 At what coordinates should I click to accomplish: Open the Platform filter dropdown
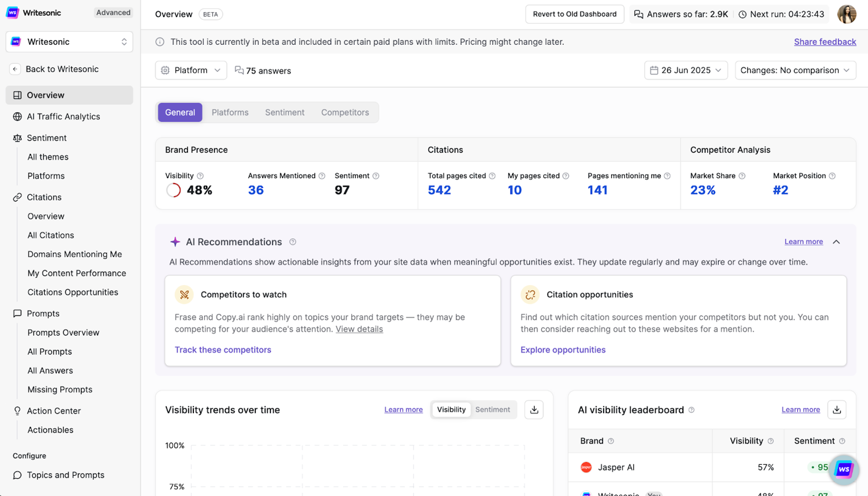click(x=191, y=71)
